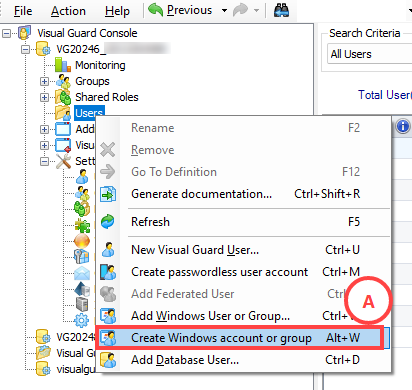Select the Visual G folder tree item

(76, 353)
